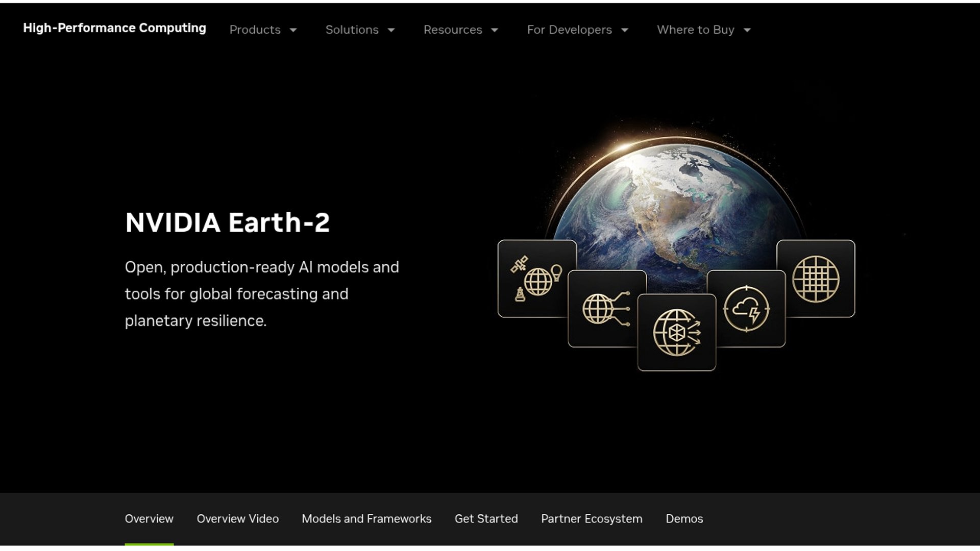
Task: Click the satellite and globe icon tile
Action: coord(536,279)
